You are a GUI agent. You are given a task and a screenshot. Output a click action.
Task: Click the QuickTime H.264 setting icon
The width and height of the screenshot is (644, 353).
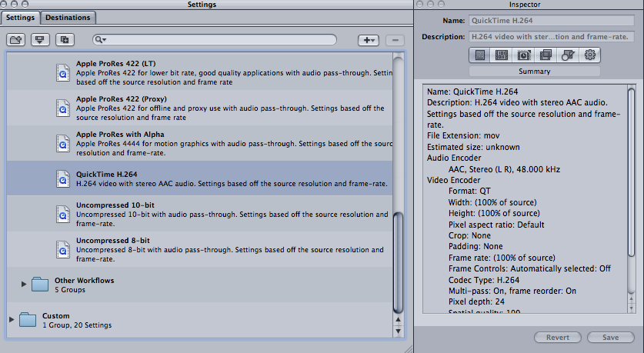click(63, 179)
